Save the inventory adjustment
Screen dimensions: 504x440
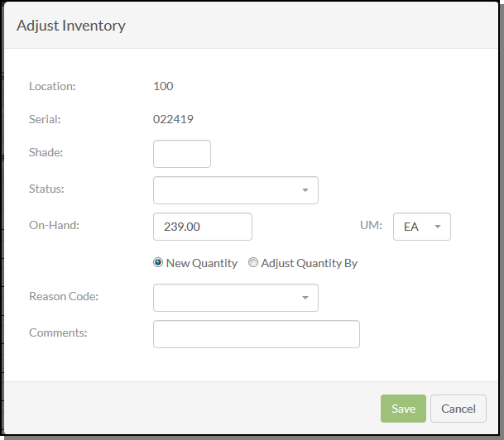coord(403,409)
